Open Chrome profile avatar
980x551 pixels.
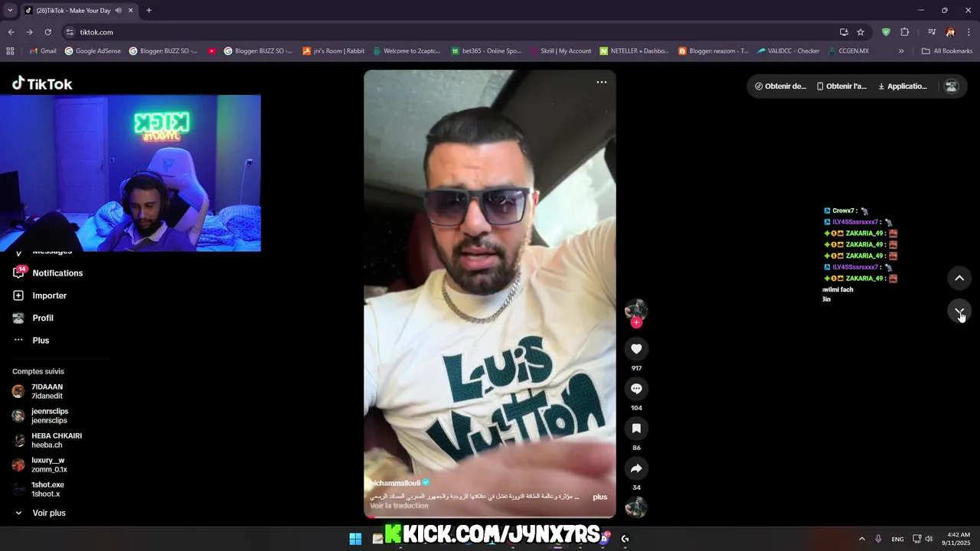(x=950, y=32)
